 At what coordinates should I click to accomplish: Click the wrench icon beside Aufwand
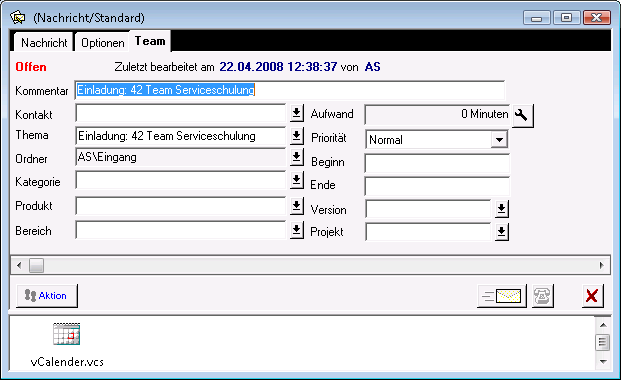[x=523, y=116]
